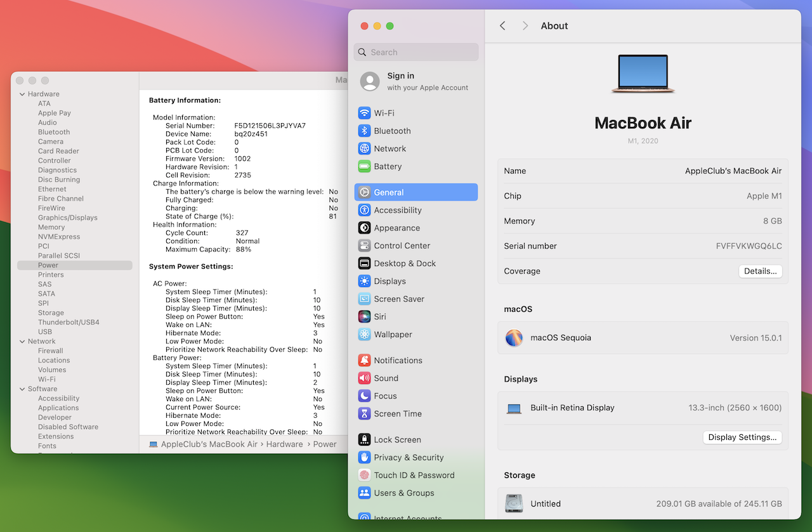Select Applications under Software in System Information
The height and width of the screenshot is (532, 812).
coord(58,408)
